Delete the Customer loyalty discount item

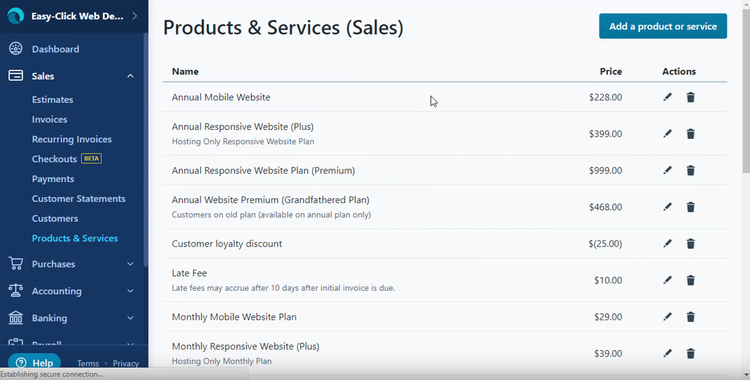[x=690, y=244]
